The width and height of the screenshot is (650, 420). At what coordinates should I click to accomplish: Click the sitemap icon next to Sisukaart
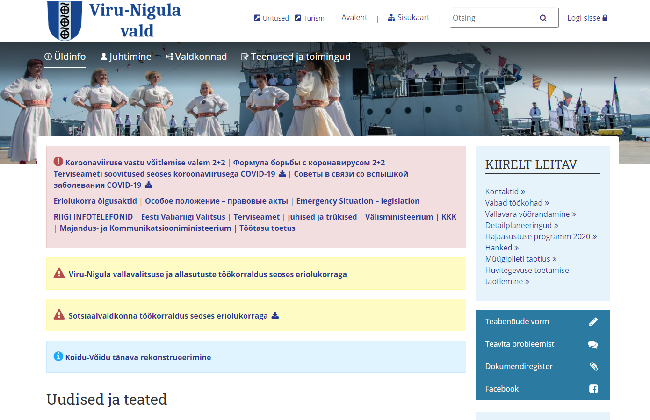pyautogui.click(x=388, y=18)
